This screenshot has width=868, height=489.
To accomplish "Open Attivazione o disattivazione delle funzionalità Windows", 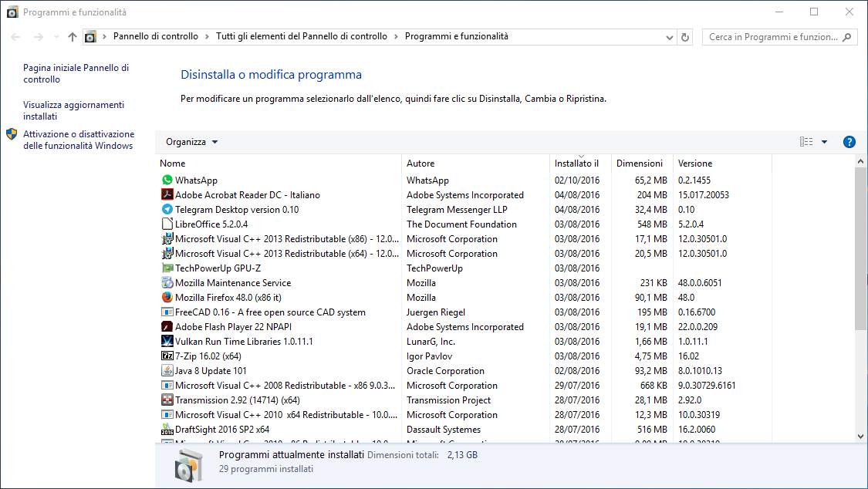I will [x=79, y=140].
